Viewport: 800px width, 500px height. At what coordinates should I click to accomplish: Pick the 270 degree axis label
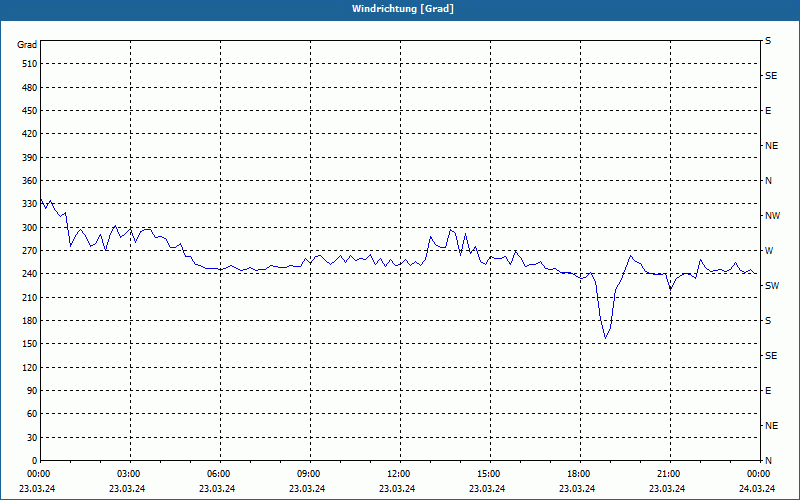pos(30,251)
